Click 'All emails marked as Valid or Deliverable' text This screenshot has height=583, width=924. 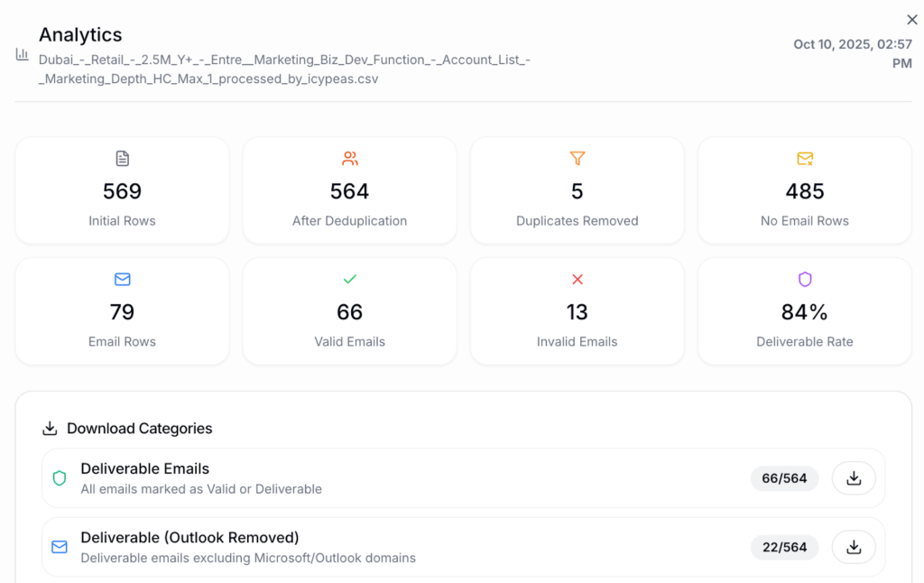tap(201, 489)
